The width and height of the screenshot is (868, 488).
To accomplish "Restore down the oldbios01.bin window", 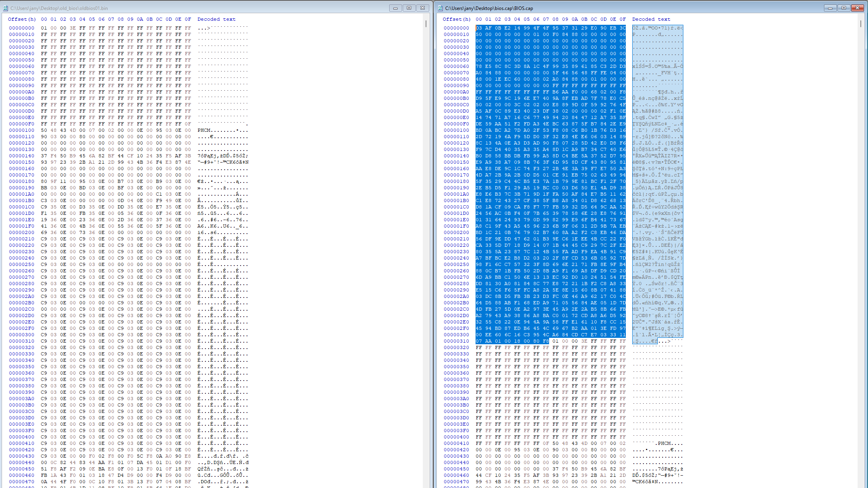I will [409, 8].
